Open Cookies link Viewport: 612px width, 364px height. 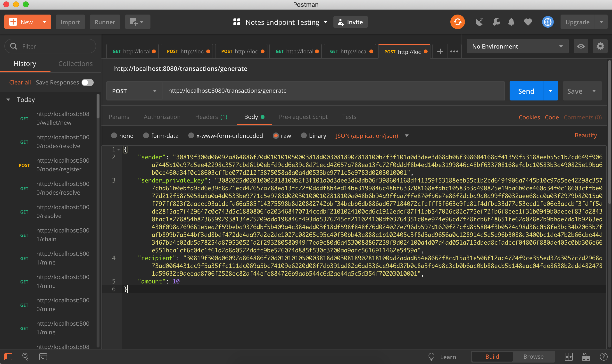click(529, 117)
